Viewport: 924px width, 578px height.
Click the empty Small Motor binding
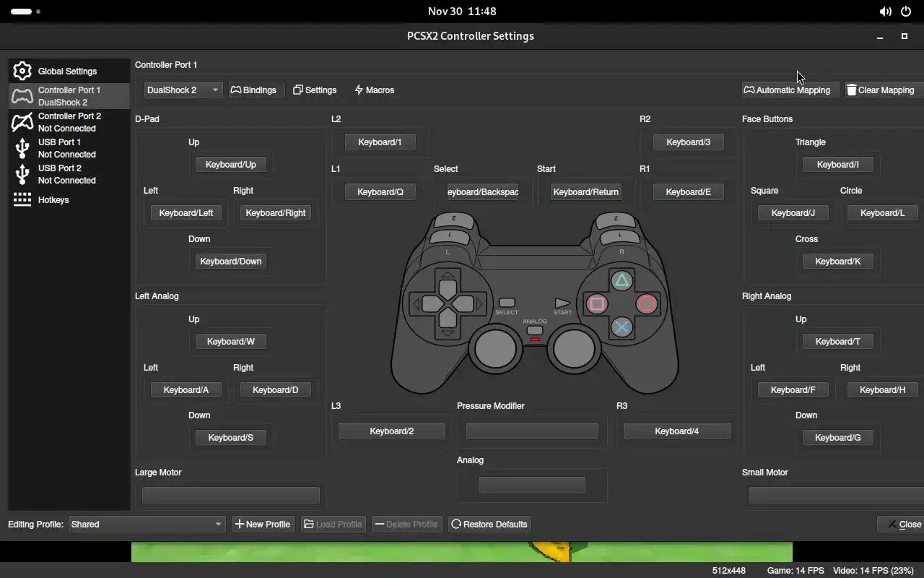point(837,496)
